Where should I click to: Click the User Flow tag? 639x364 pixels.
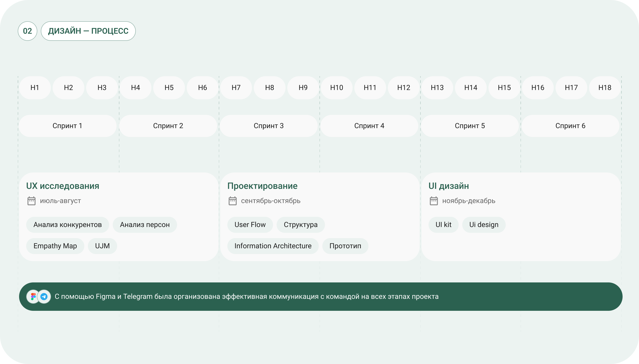point(250,225)
